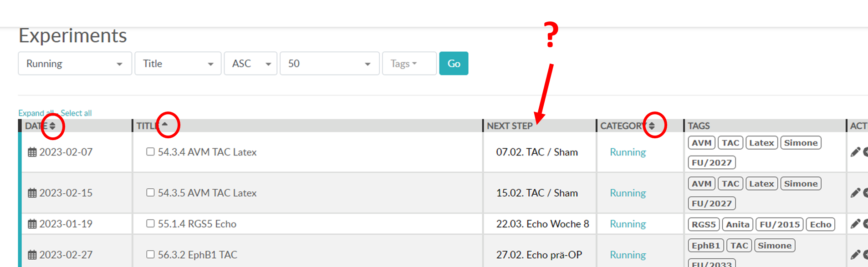Image resolution: width=868 pixels, height=267 pixels.
Task: Open experiment title 56.3.2 EphB1 TAC
Action: click(x=198, y=255)
